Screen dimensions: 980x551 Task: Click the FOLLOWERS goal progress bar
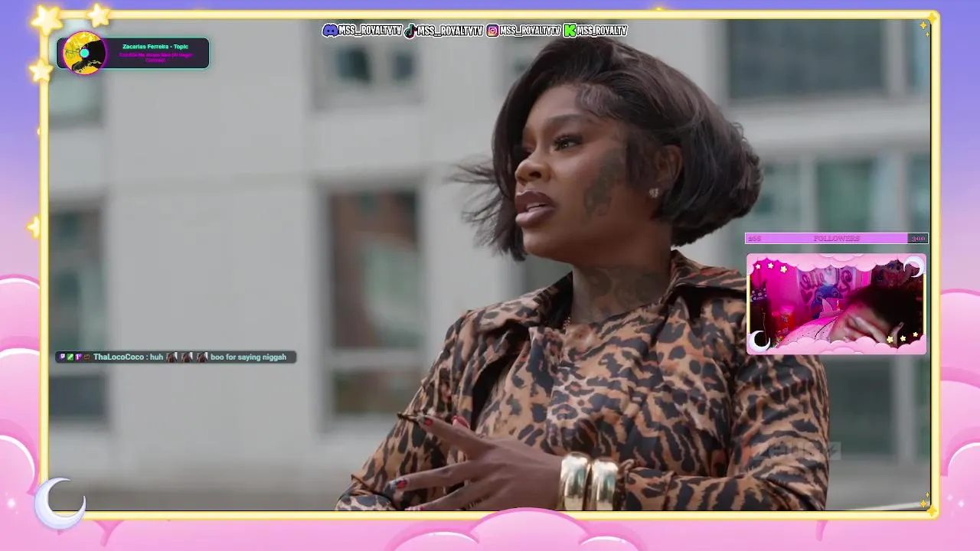[836, 239]
